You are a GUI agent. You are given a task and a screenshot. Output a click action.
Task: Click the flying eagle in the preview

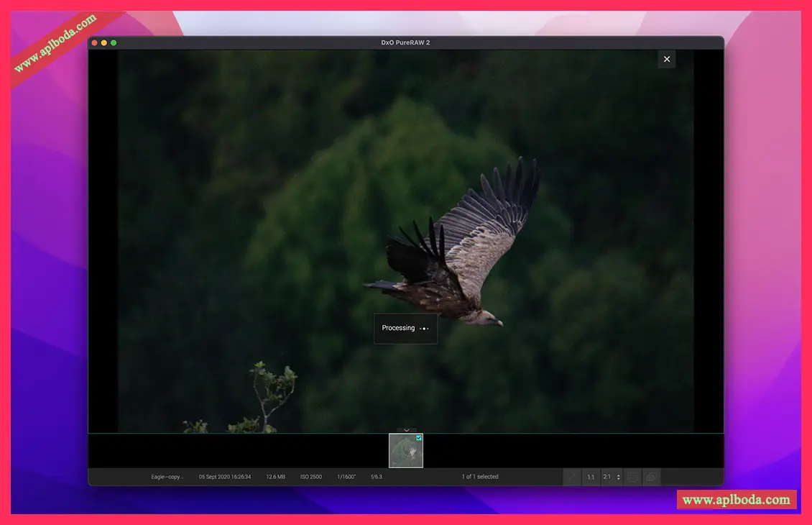click(460, 252)
